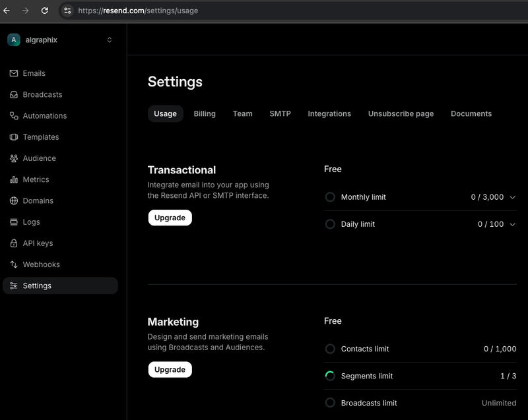Click the API keys lock icon

[x=14, y=243]
